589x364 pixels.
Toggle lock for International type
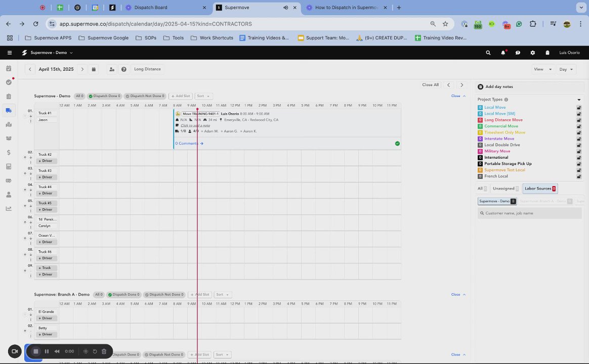[x=579, y=158]
